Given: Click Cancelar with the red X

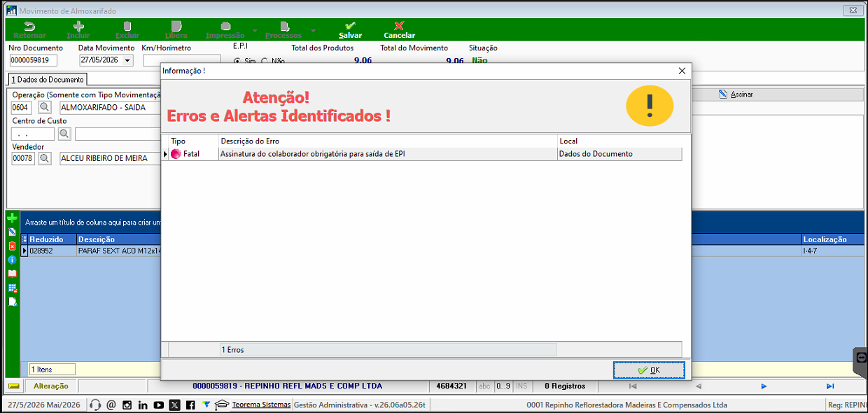Looking at the screenshot, I should pyautogui.click(x=399, y=30).
